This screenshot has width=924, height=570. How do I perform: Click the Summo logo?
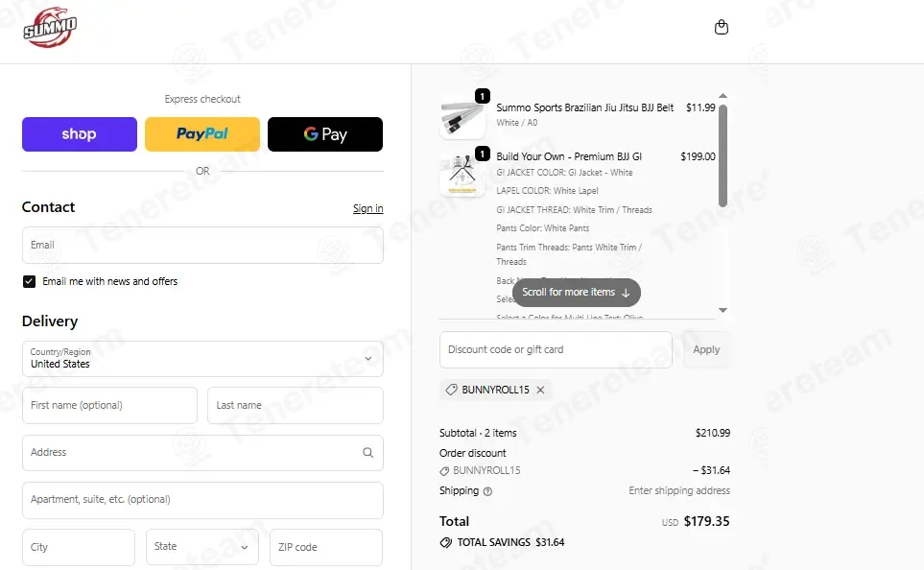[x=50, y=27]
